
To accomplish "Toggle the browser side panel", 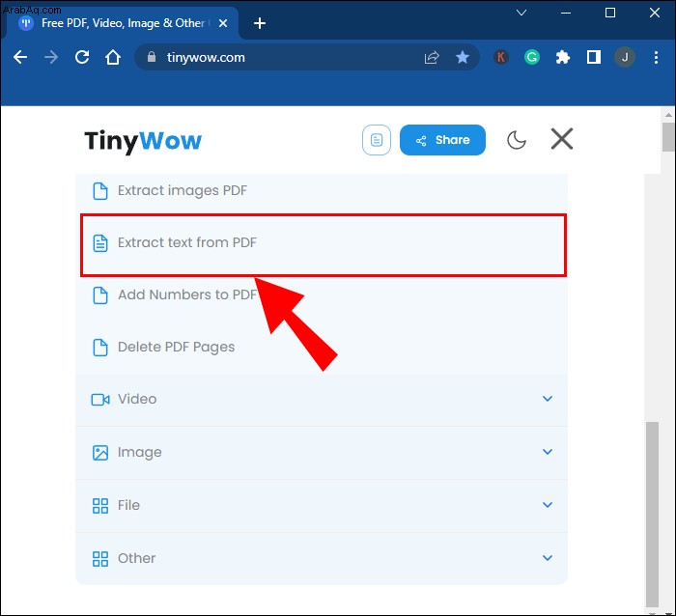I will coord(594,57).
